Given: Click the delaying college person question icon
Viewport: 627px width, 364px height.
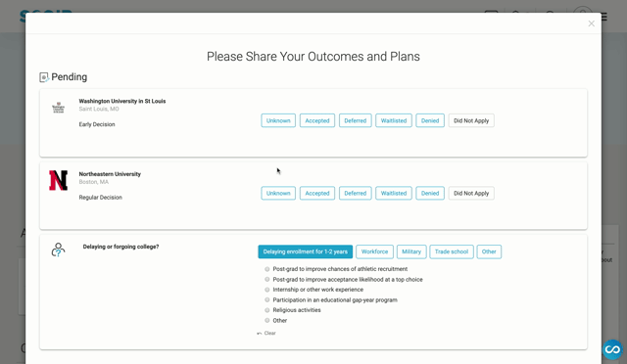Looking at the screenshot, I should (x=58, y=250).
